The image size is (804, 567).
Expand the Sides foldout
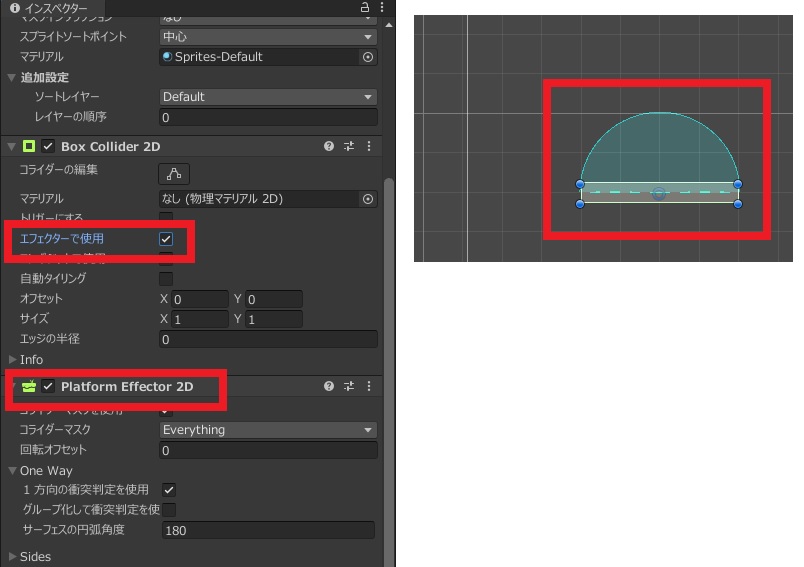[13, 557]
